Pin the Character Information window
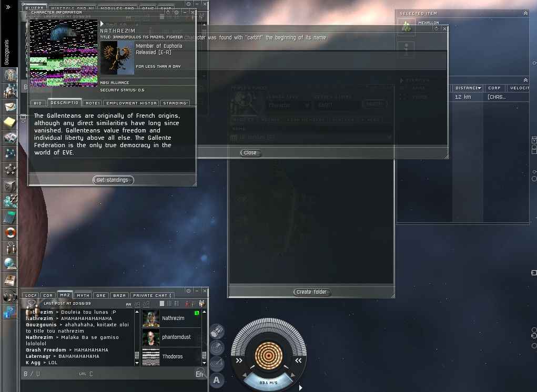This screenshot has height=392, width=537. pyautogui.click(x=176, y=12)
